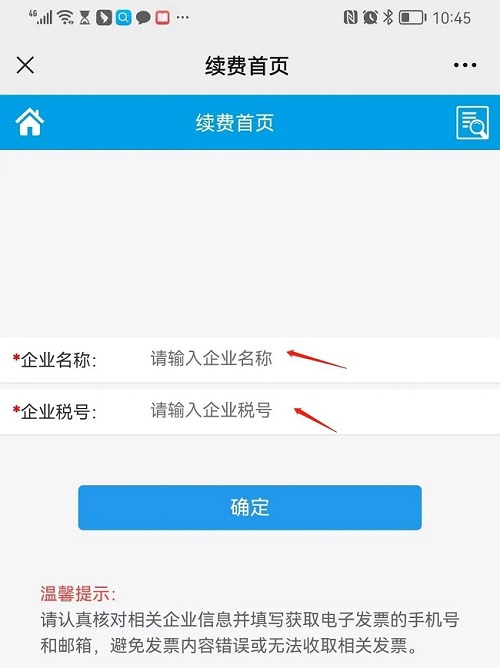Tap the 续费首页 title in blue bar
The height and width of the screenshot is (668, 500).
click(x=235, y=123)
